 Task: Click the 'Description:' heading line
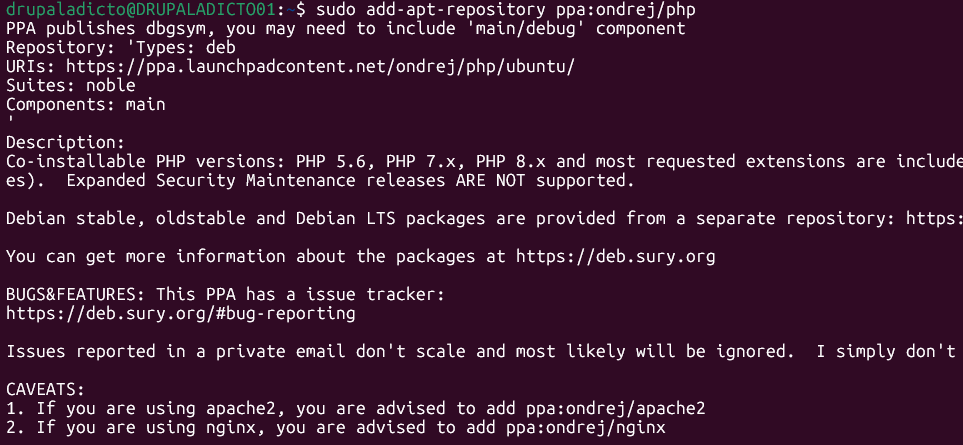(x=66, y=143)
